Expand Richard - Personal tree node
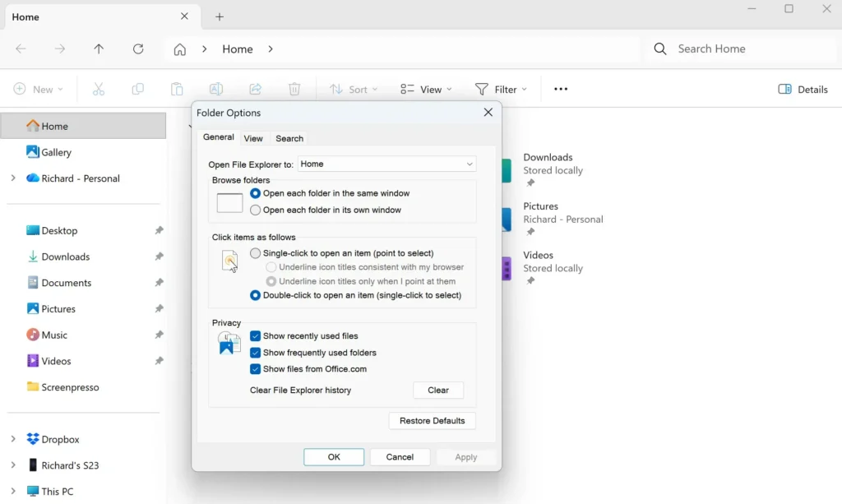 pyautogui.click(x=13, y=178)
